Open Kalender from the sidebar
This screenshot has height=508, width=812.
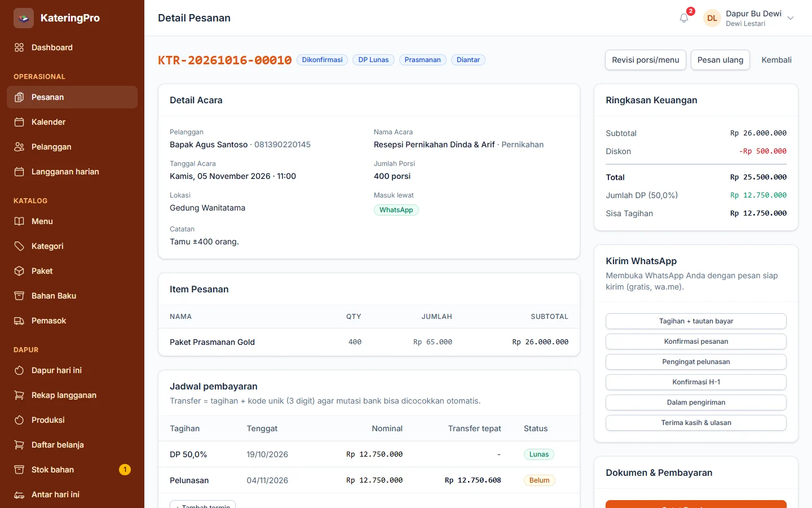[72, 122]
